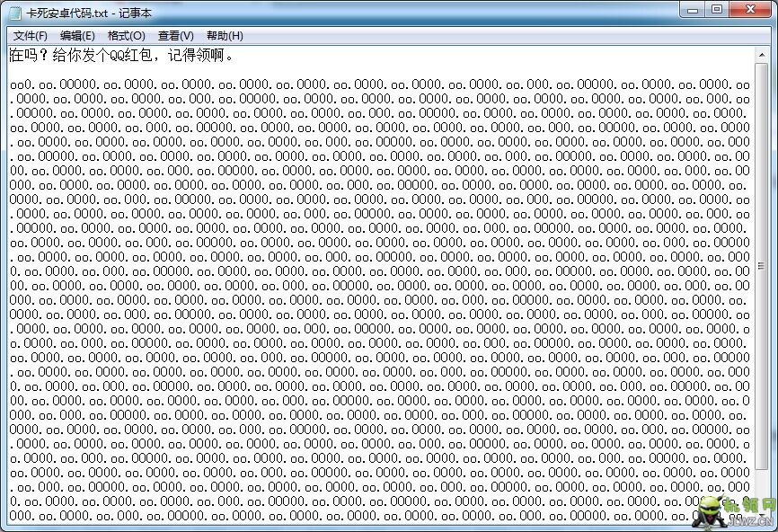Click the vertical scrollbar thumb
Screen dimensions: 778x532
[762, 266]
